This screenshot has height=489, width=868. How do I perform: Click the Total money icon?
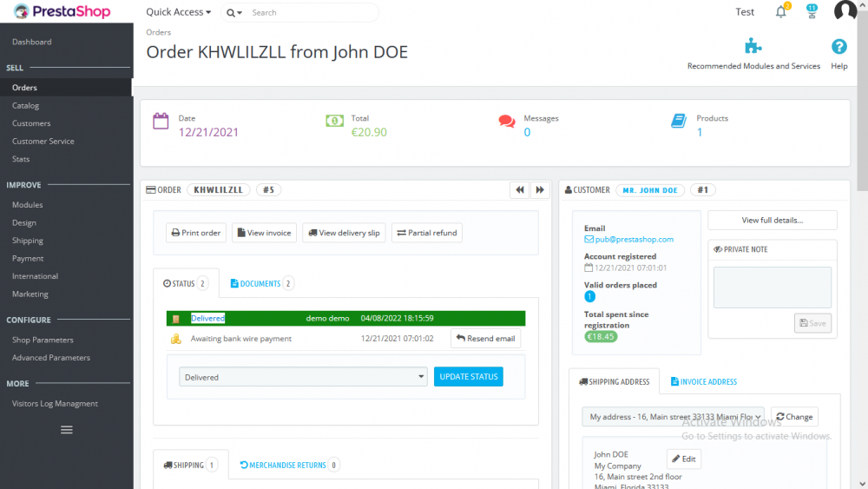coord(334,121)
